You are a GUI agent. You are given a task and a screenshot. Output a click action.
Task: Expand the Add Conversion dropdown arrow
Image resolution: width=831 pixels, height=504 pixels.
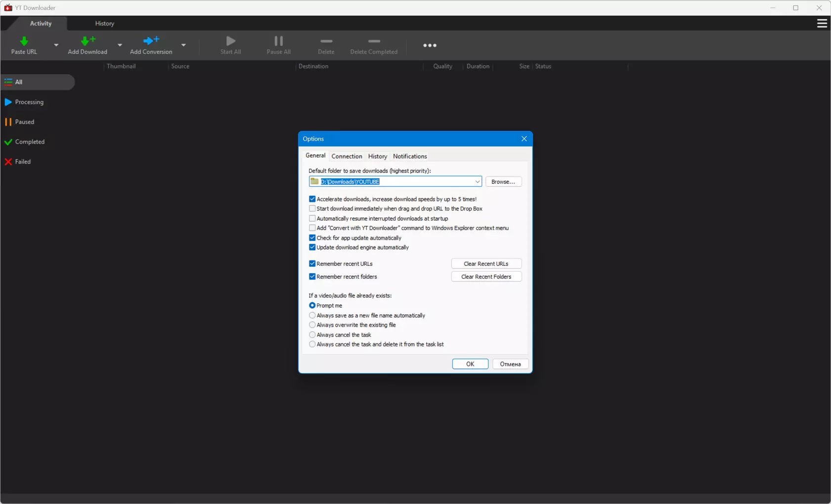click(x=183, y=45)
